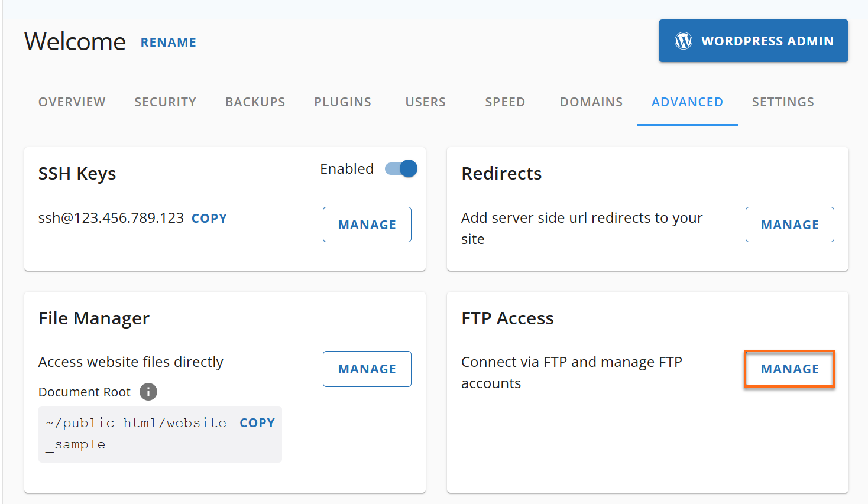Open WordPress Admin via logo button
The width and height of the screenshot is (868, 504).
click(753, 41)
